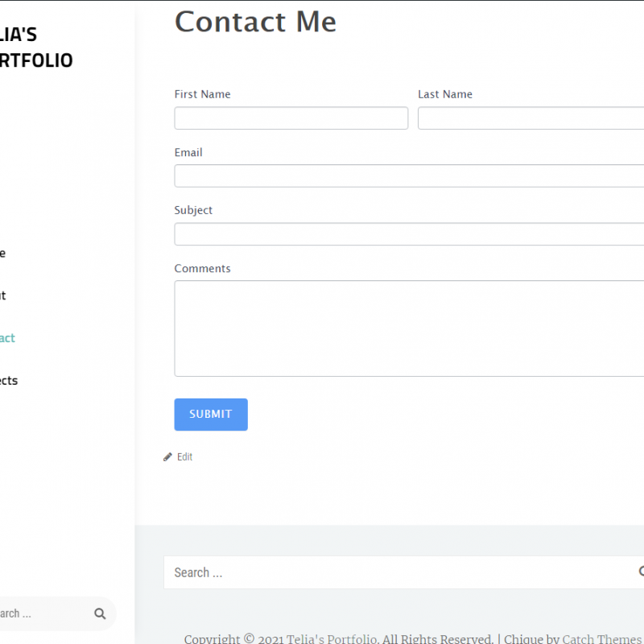Click the sidebar Search box
Screen dimensions: 644x644
48,613
